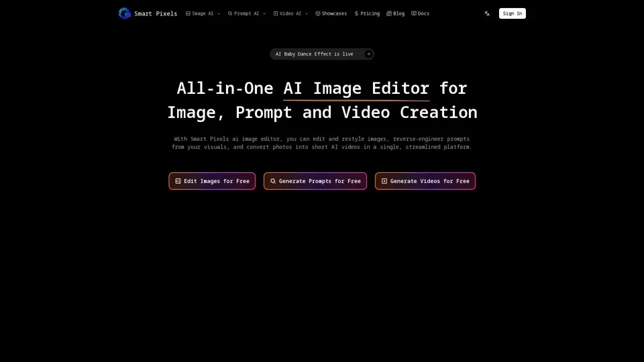Expand the Video AI chevron
The width and height of the screenshot is (644, 362).
[x=307, y=13]
